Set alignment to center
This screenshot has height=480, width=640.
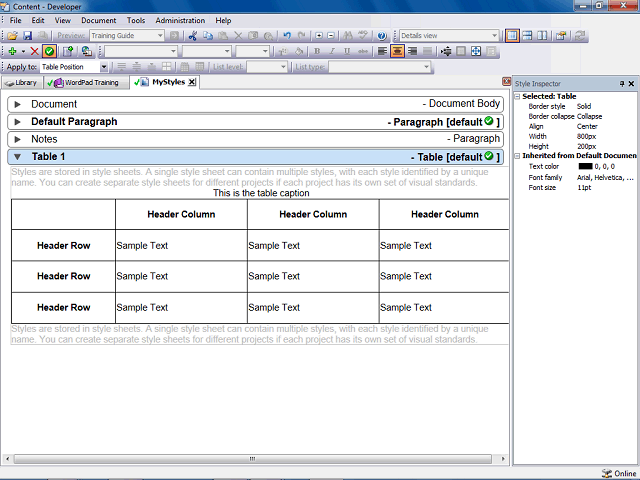pyautogui.click(x=397, y=51)
